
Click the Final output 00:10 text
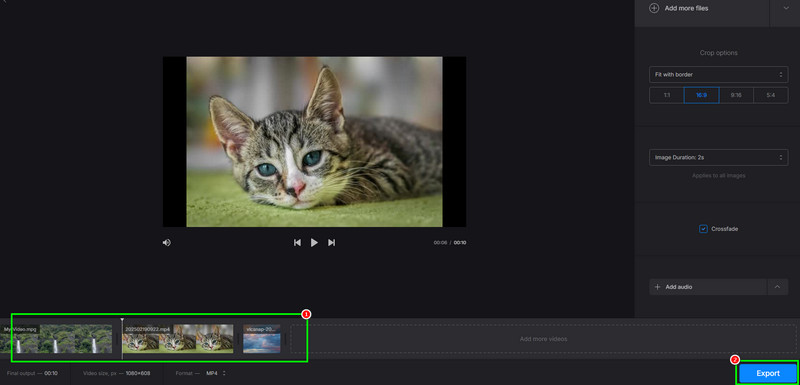(32, 373)
